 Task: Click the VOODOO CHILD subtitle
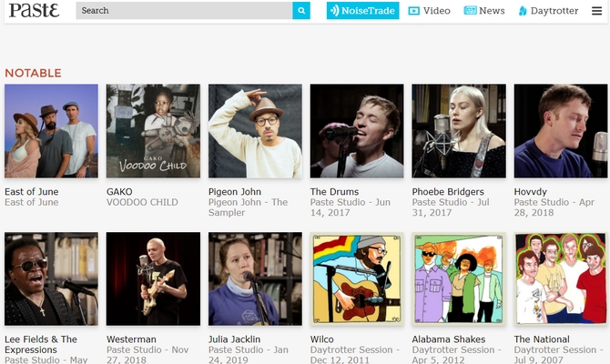click(x=142, y=202)
